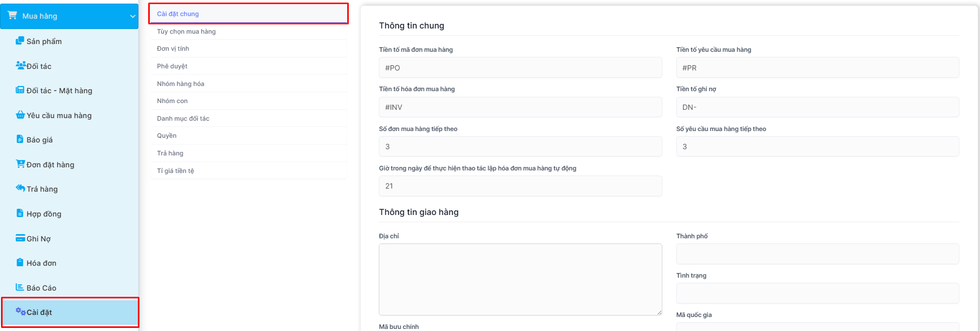Click the Tiền tố mã đơn mua hàng field
Viewport: 980px width, 331px height.
520,68
